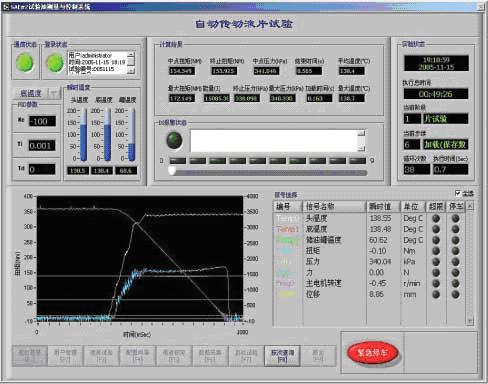Click the dropdown arrow beside 底温度
The image size is (488, 384).
54,93
